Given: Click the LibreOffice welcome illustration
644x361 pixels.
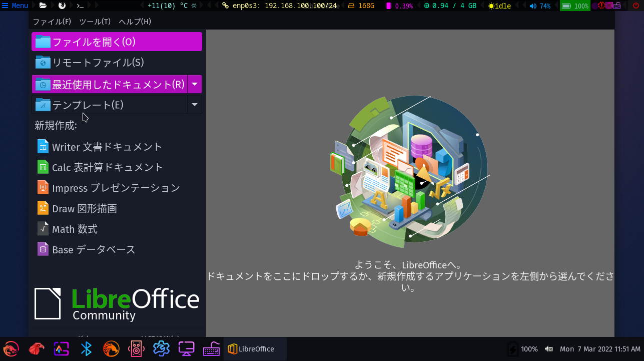Looking at the screenshot, I should pyautogui.click(x=409, y=171).
